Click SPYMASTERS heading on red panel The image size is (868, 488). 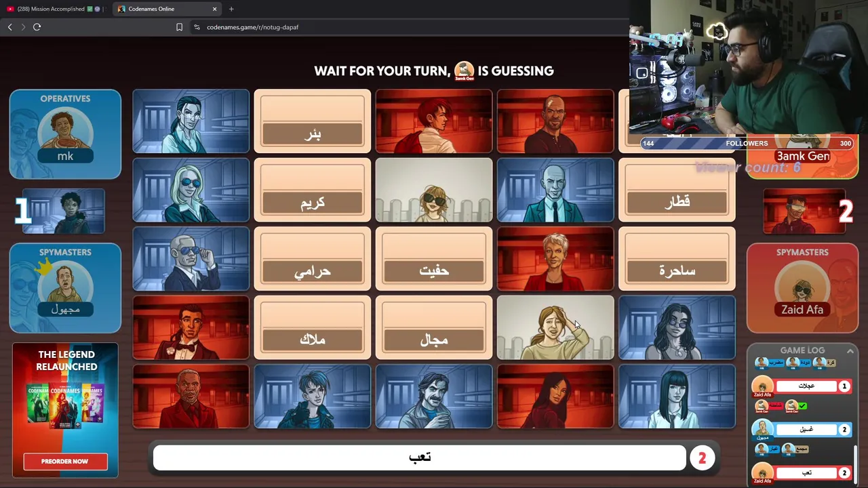(802, 252)
